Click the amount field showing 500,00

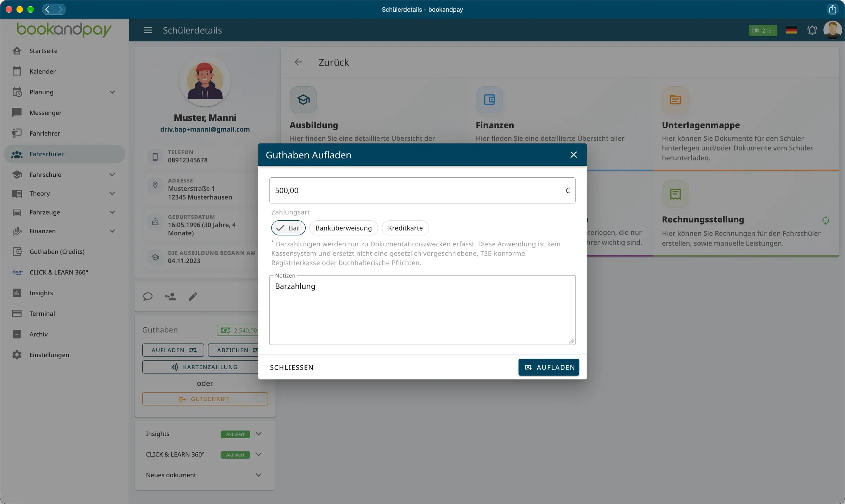click(422, 190)
